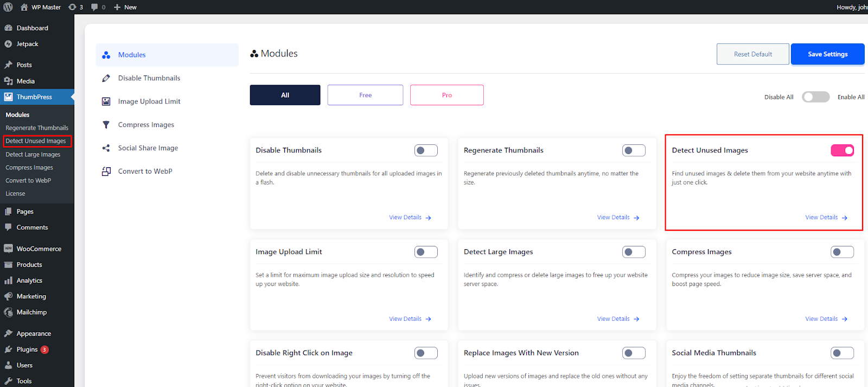Click the Pages icon in sidebar
Viewport: 868px width, 387px height.
click(8, 212)
